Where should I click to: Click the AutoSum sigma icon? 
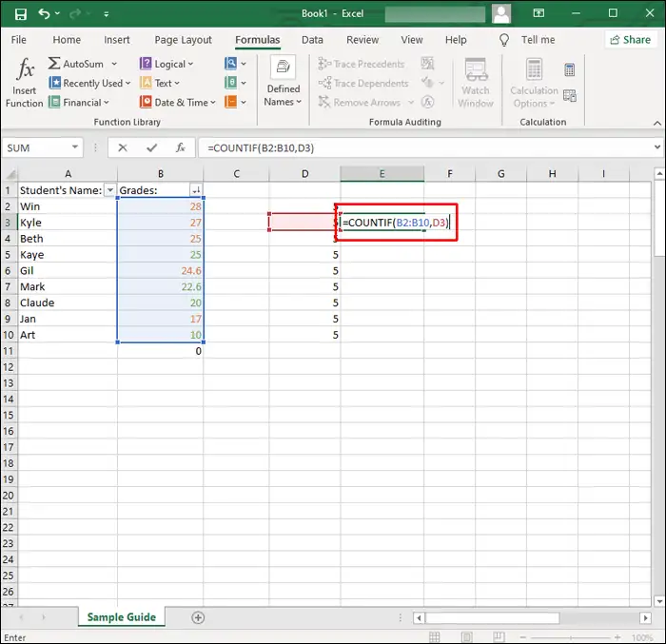click(54, 64)
